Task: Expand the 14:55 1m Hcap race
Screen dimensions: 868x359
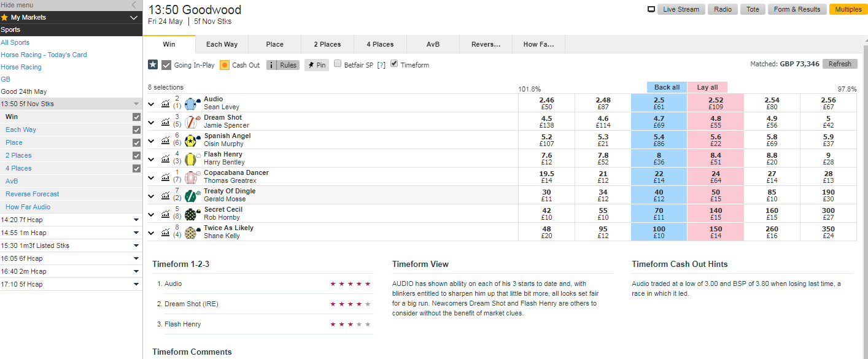Action: (136, 233)
